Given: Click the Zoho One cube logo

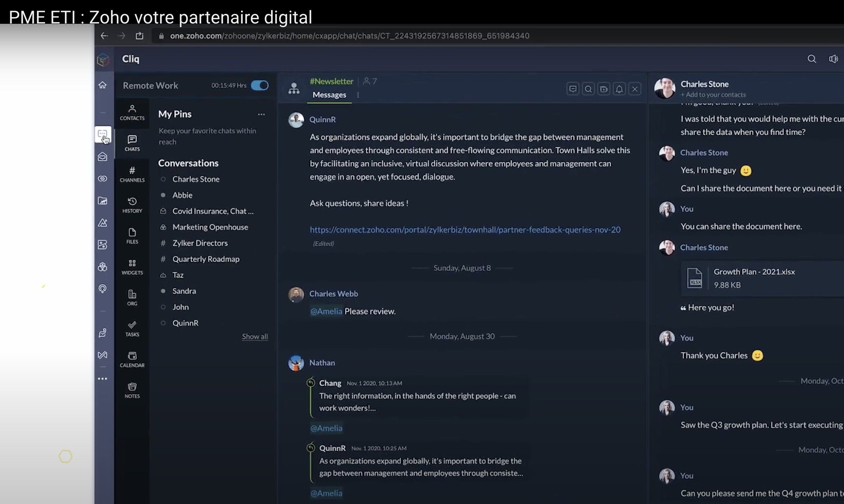Looking at the screenshot, I should pos(103,60).
